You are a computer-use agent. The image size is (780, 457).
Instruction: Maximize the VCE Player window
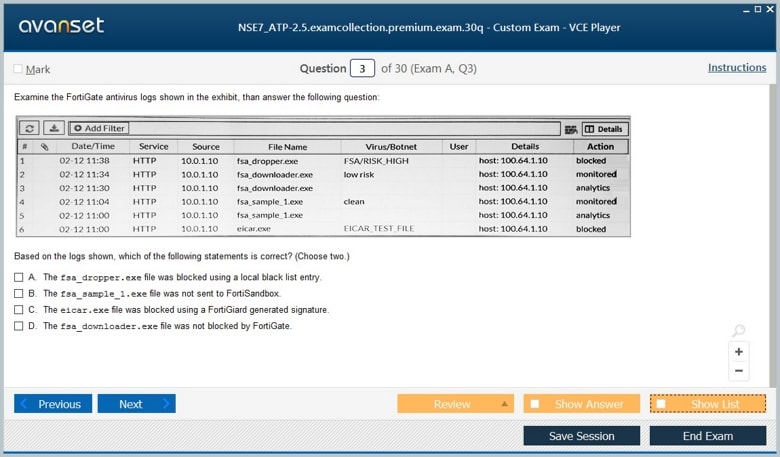[x=758, y=9]
